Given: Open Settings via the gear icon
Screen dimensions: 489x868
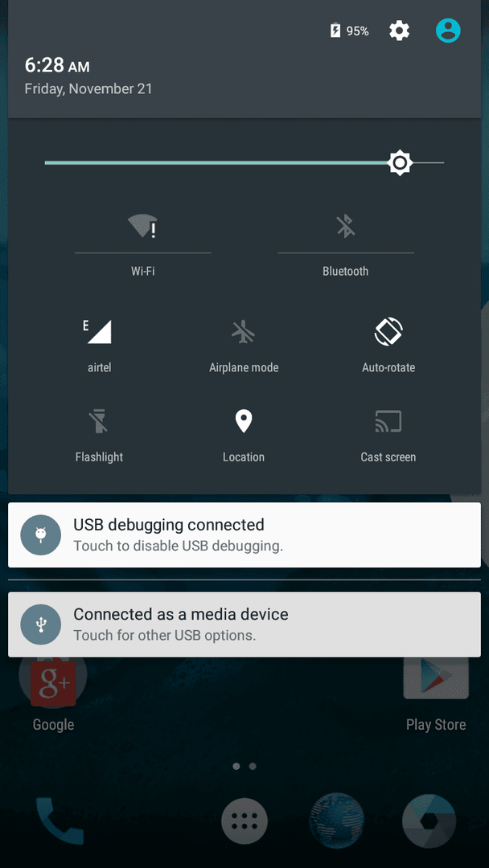Looking at the screenshot, I should pos(399,31).
